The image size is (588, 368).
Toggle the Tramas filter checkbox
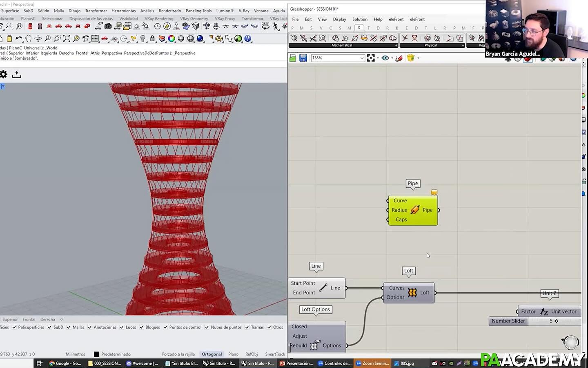247,327
